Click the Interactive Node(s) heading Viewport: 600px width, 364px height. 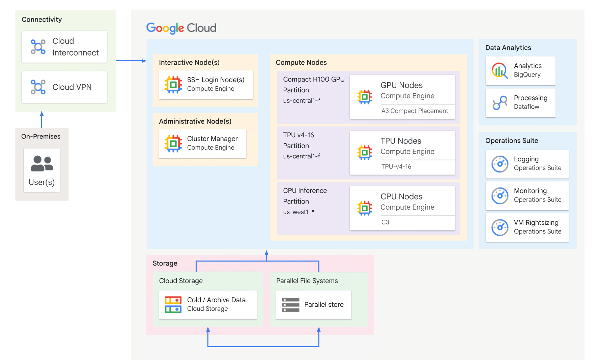click(189, 62)
